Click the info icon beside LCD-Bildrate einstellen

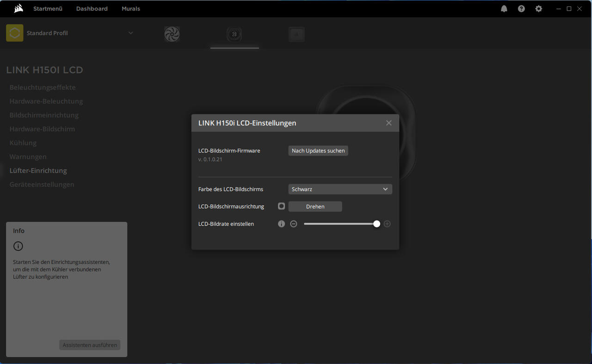coord(281,224)
